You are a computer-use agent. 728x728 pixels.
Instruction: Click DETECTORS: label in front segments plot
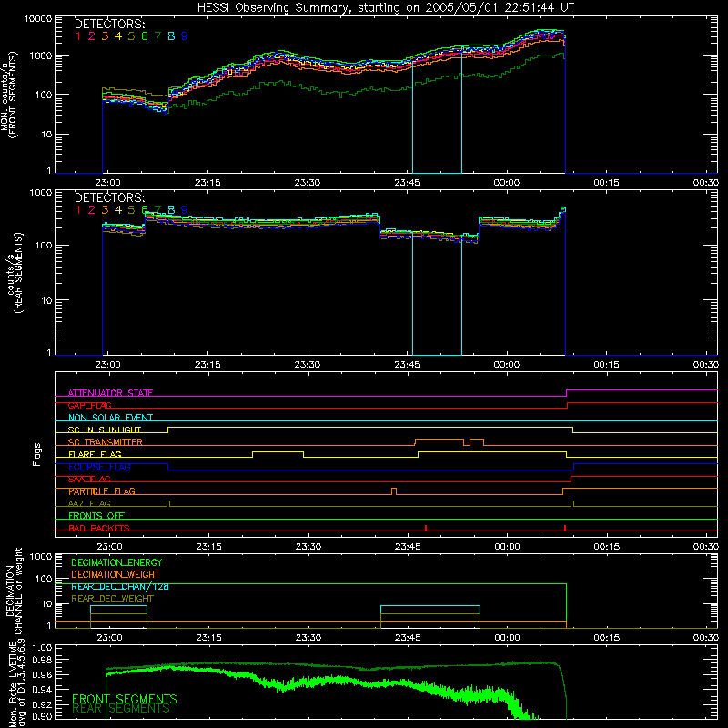[109, 24]
